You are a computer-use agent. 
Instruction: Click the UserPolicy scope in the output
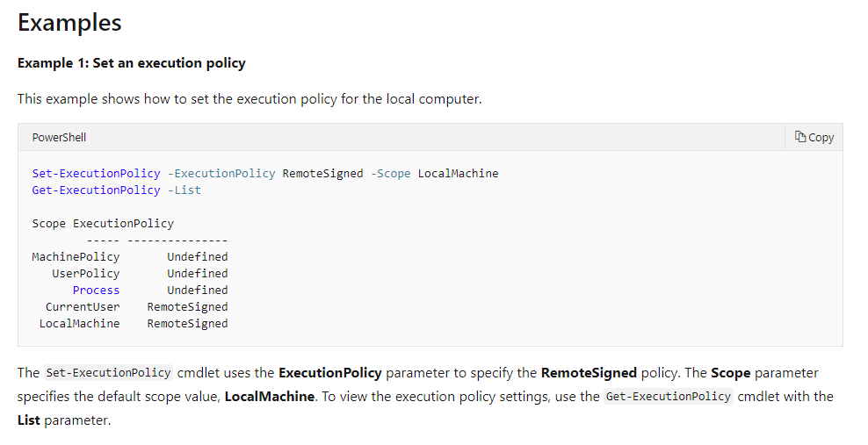(x=85, y=274)
